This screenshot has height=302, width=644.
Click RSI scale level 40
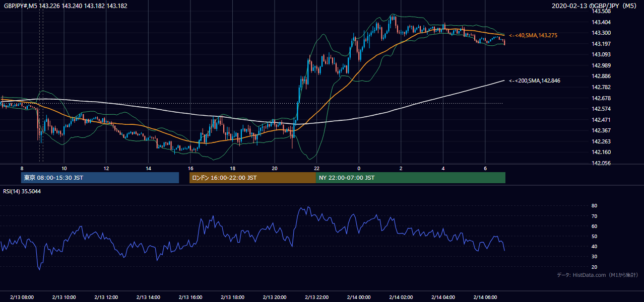pos(594,247)
